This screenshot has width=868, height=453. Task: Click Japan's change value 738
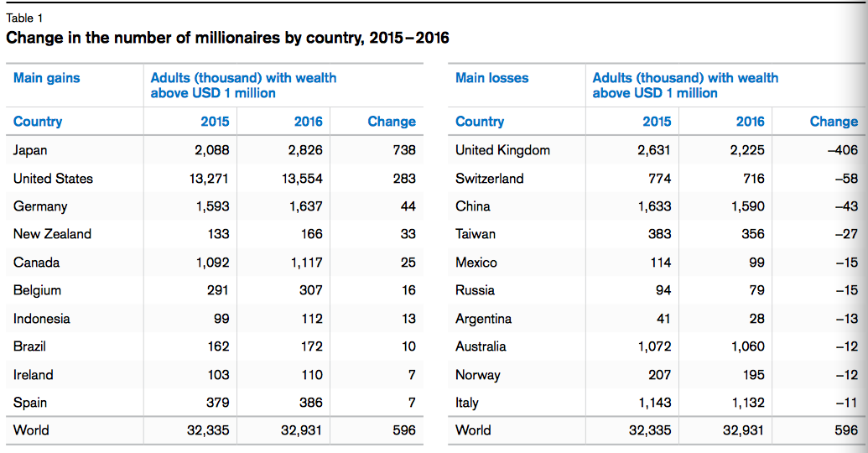(x=403, y=150)
